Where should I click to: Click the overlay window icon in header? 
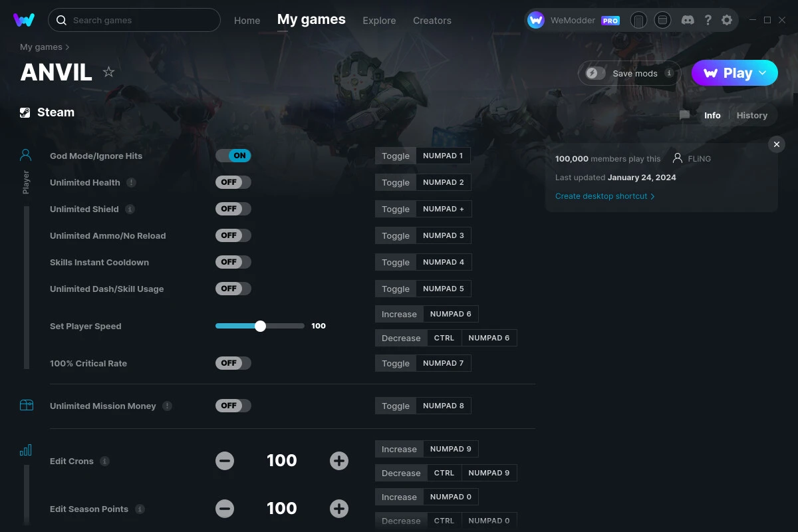coord(662,20)
